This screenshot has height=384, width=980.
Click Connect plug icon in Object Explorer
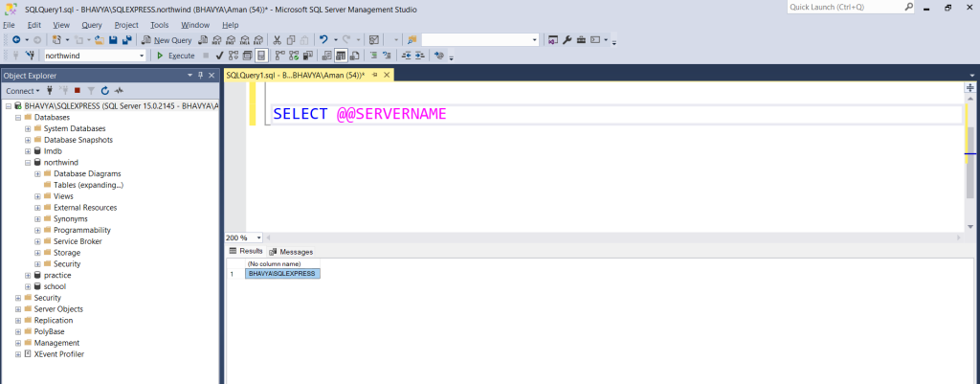coord(50,91)
